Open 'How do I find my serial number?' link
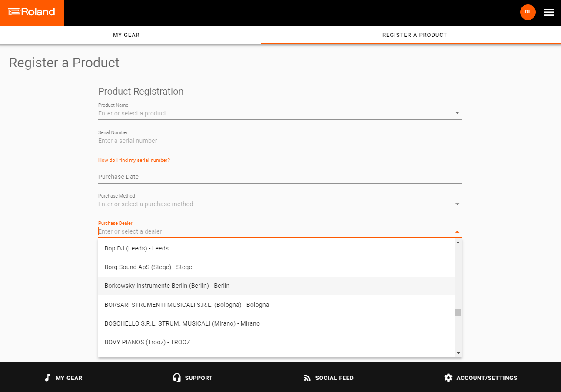 134,160
